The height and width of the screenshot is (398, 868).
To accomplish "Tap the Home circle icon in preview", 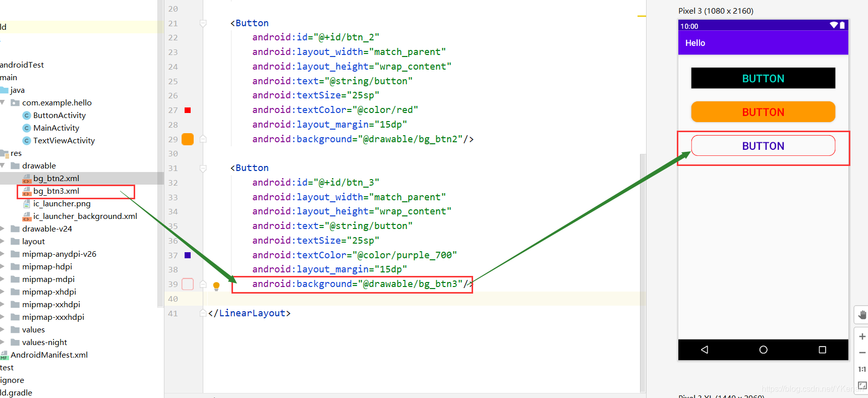I will pos(763,350).
